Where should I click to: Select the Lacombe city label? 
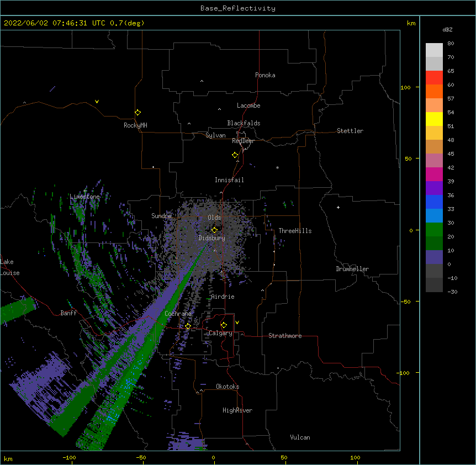pos(248,105)
